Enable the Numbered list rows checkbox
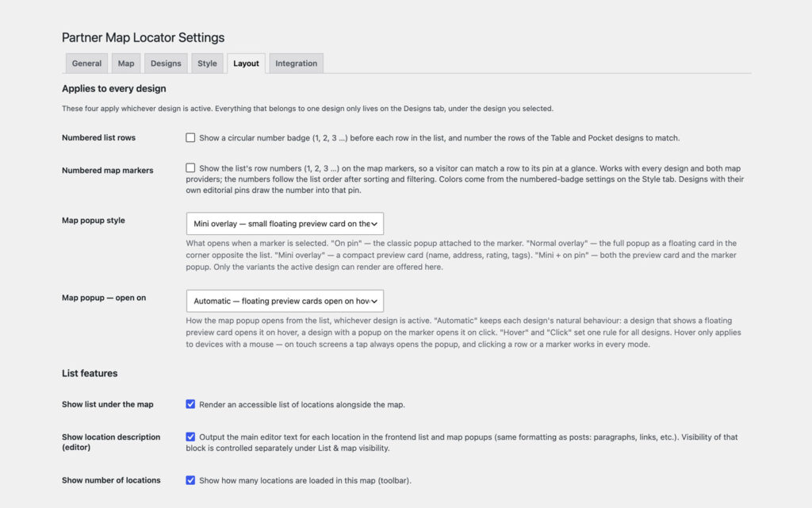The image size is (812, 508). click(190, 138)
